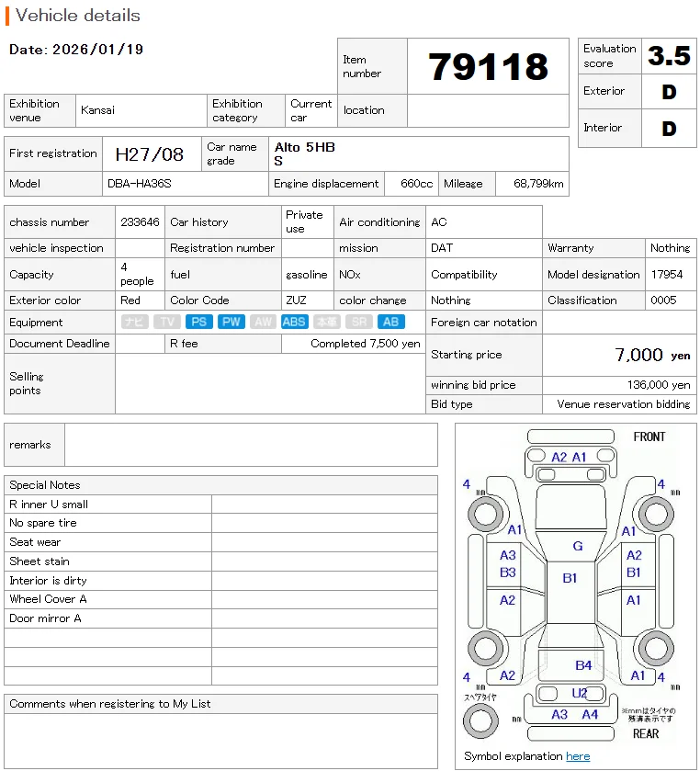
Task: Click the navigation equipment badge ナビ
Action: click(x=135, y=322)
